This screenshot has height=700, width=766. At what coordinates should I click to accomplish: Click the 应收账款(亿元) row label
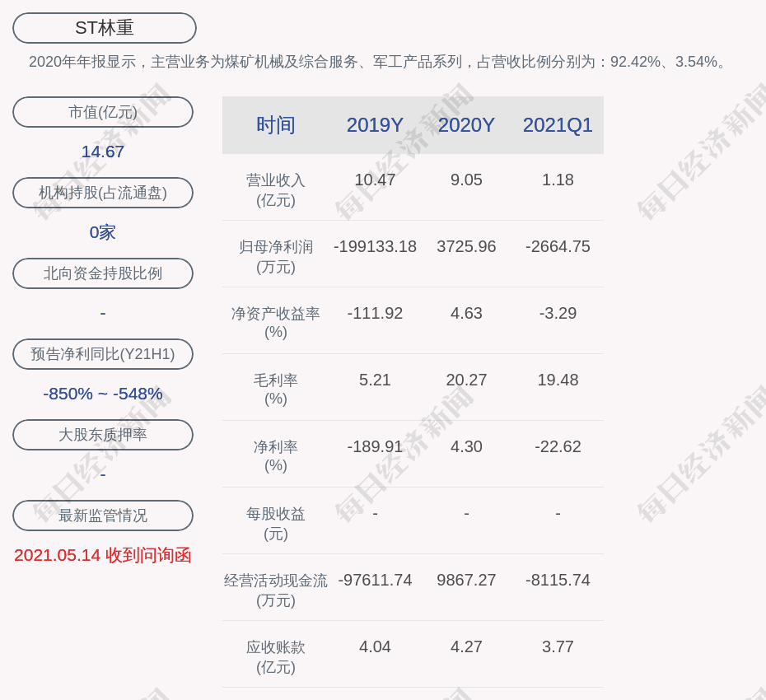[276, 657]
